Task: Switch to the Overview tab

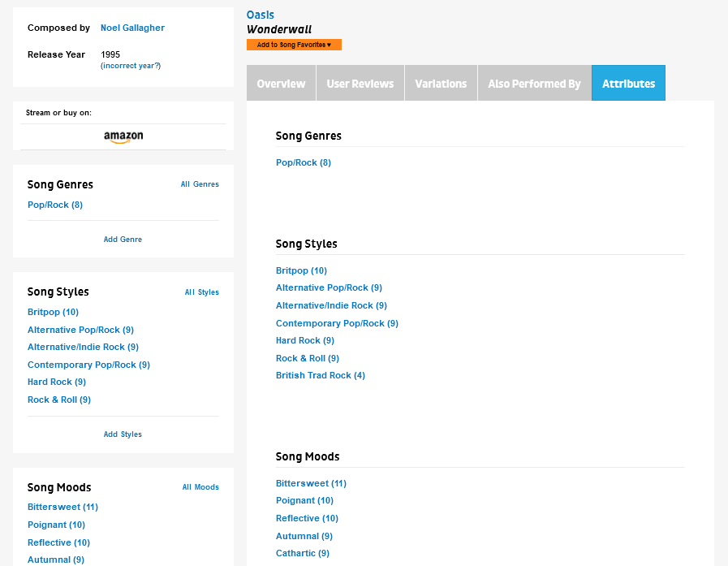Action: point(281,84)
